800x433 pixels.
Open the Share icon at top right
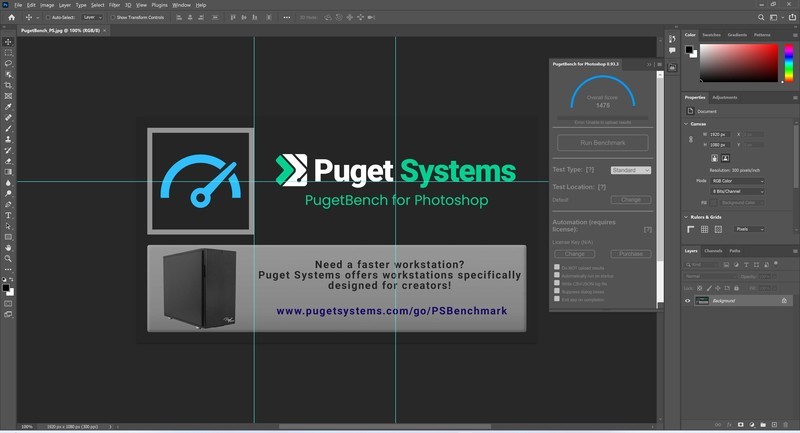tap(792, 17)
